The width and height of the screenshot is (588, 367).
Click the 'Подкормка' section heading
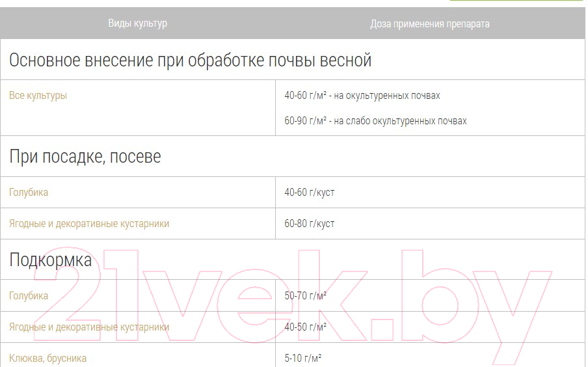tap(50, 260)
